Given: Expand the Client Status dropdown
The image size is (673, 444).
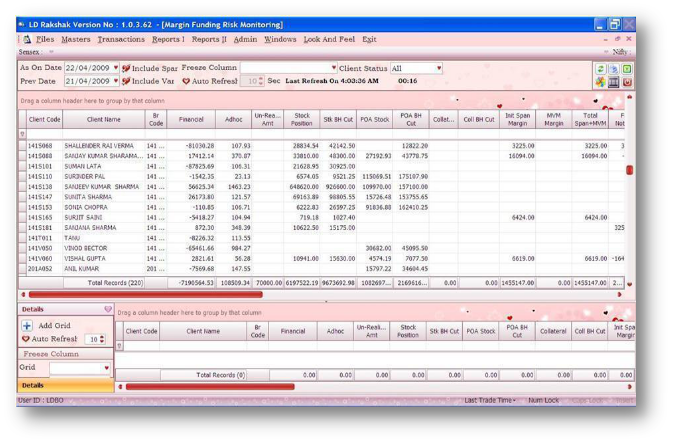Looking at the screenshot, I should (438, 68).
